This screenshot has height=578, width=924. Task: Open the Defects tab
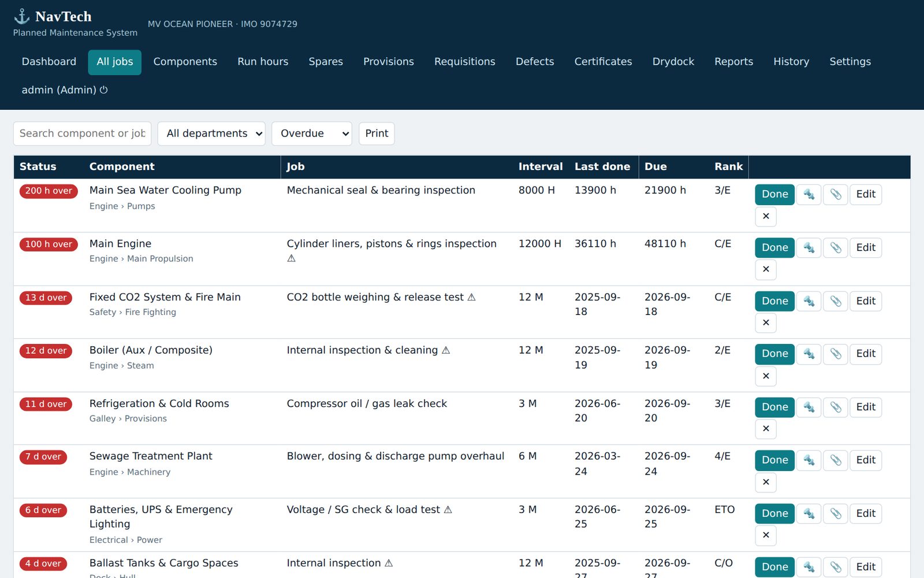click(x=535, y=62)
